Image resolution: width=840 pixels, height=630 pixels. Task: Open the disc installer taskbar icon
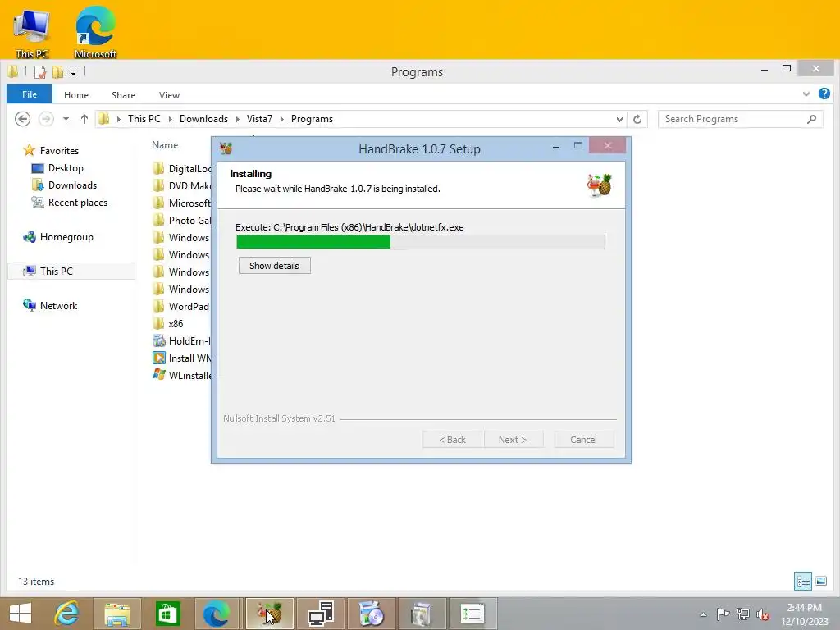click(x=371, y=614)
